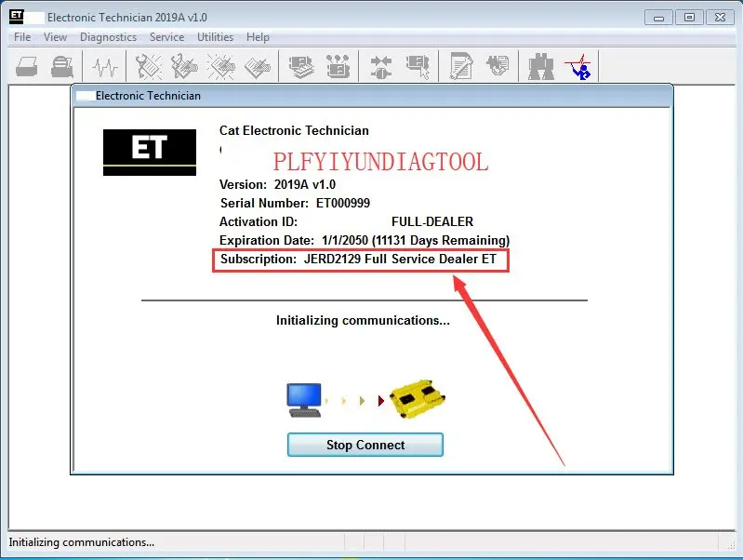This screenshot has width=743, height=560.
Task: Click the ET application icon in title bar
Action: coord(17,16)
